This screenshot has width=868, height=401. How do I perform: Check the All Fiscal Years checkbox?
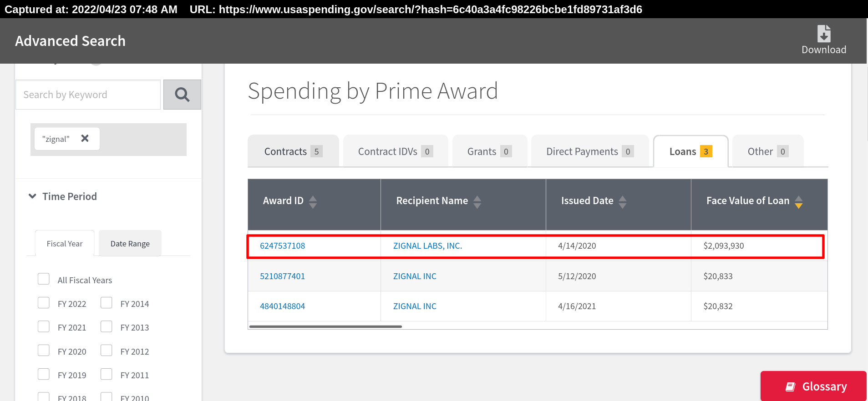(x=44, y=279)
